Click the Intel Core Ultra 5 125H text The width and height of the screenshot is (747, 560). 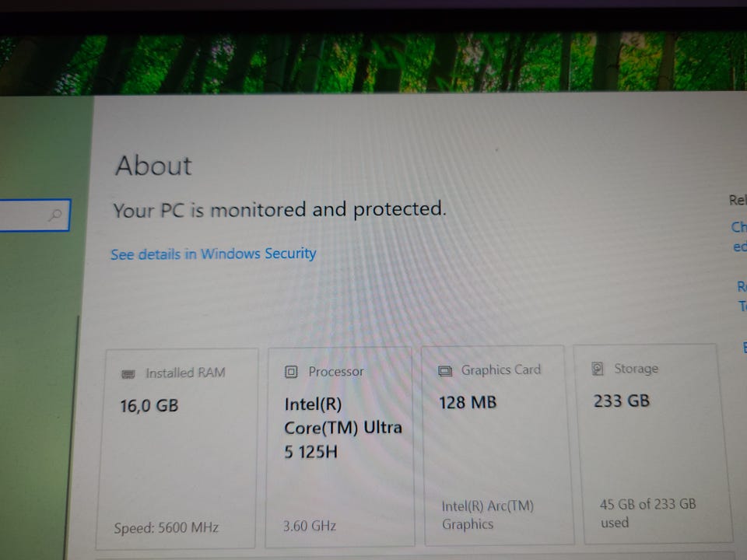point(342,427)
